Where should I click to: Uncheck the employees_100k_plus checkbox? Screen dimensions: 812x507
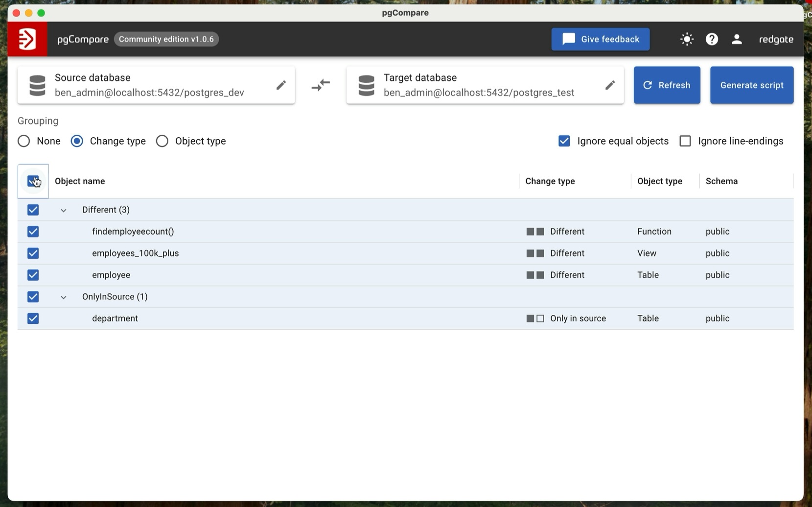(x=33, y=253)
